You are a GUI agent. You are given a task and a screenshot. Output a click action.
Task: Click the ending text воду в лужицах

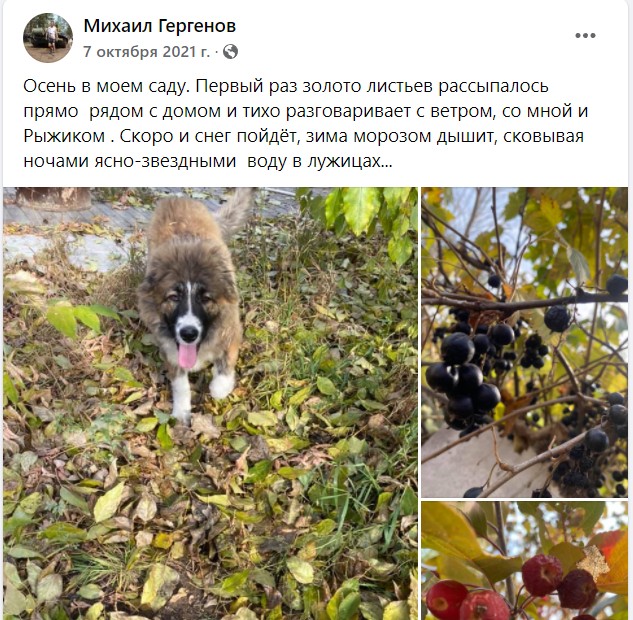pyautogui.click(x=319, y=161)
